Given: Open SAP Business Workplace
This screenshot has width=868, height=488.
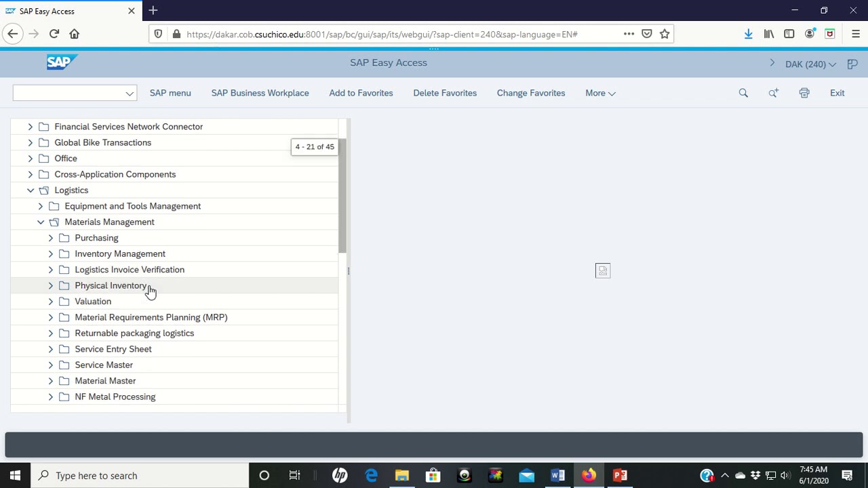Looking at the screenshot, I should click(x=260, y=93).
